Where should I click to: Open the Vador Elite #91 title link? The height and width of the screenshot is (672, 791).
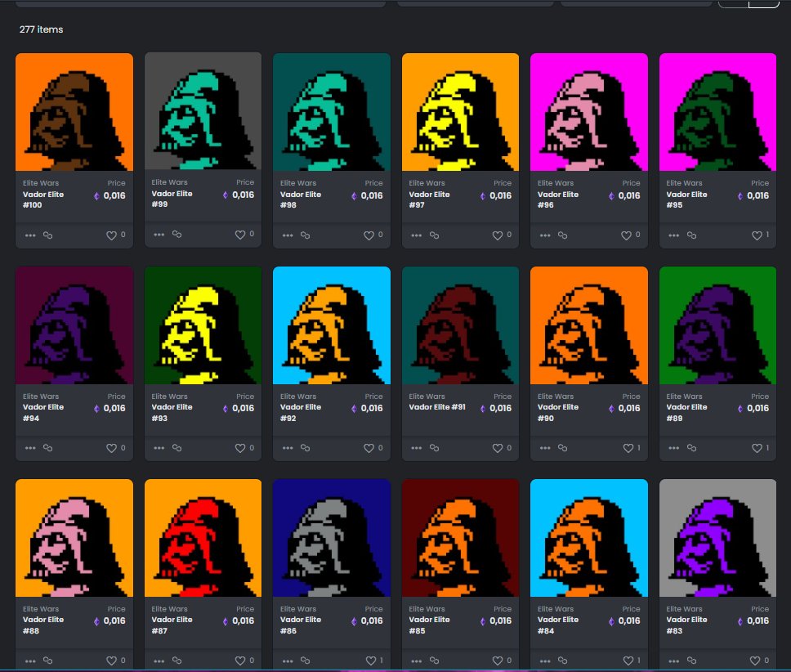437,406
